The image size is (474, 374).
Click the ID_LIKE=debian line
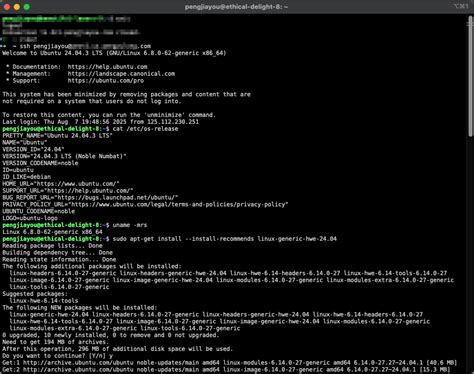pos(26,177)
